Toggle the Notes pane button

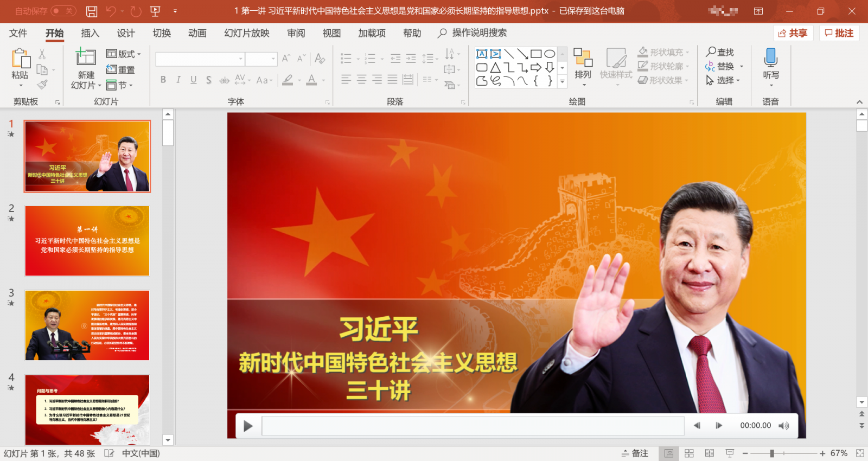click(x=635, y=453)
